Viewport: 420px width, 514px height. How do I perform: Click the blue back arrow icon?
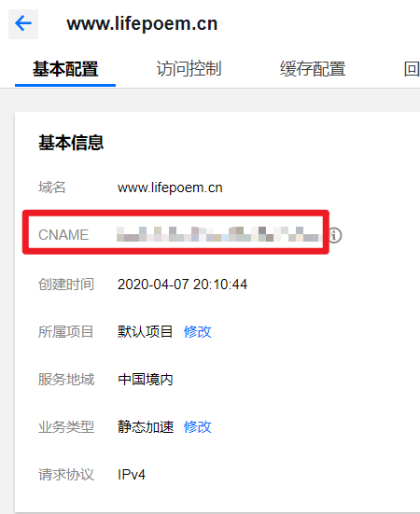point(23,23)
